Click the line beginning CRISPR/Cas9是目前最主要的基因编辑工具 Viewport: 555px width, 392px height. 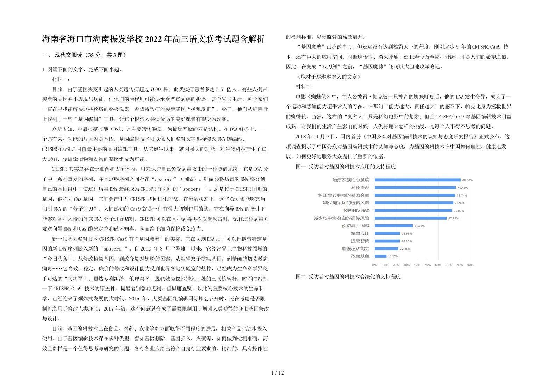(154, 149)
